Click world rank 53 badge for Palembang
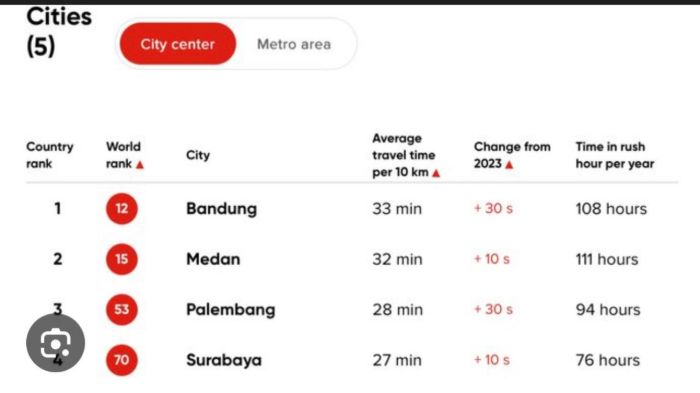Viewport: 700px width, 393px height. (122, 309)
